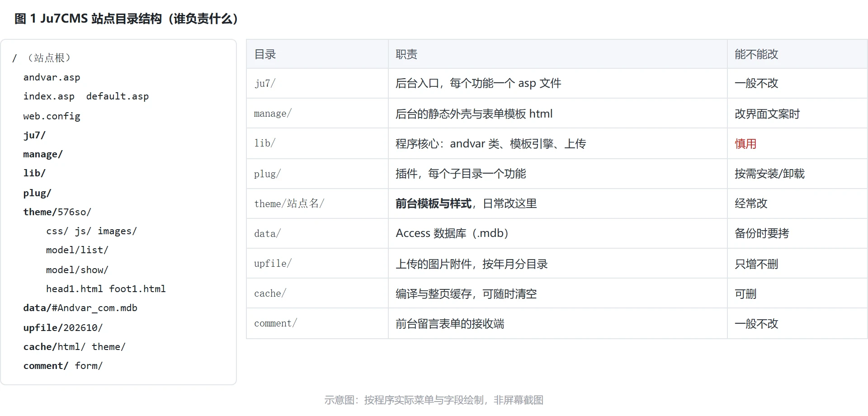Click the bold 'lib/' tree entry
The height and width of the screenshot is (416, 868).
(34, 173)
